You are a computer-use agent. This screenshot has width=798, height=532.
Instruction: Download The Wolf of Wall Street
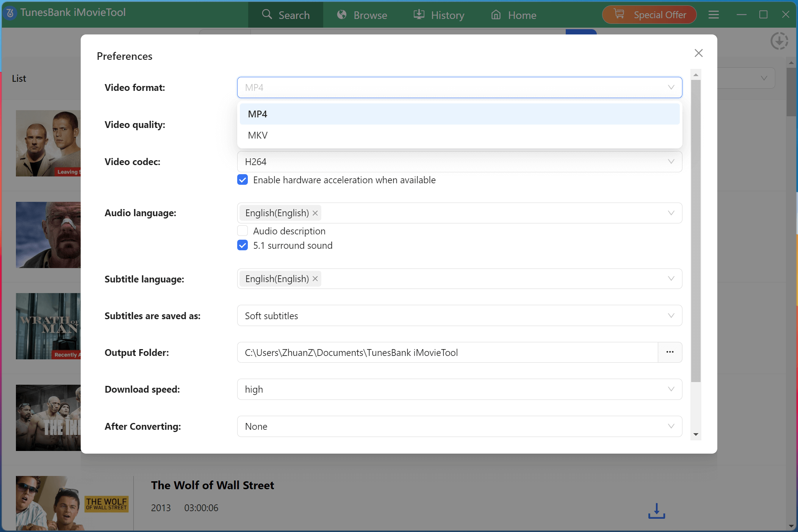coord(656,511)
